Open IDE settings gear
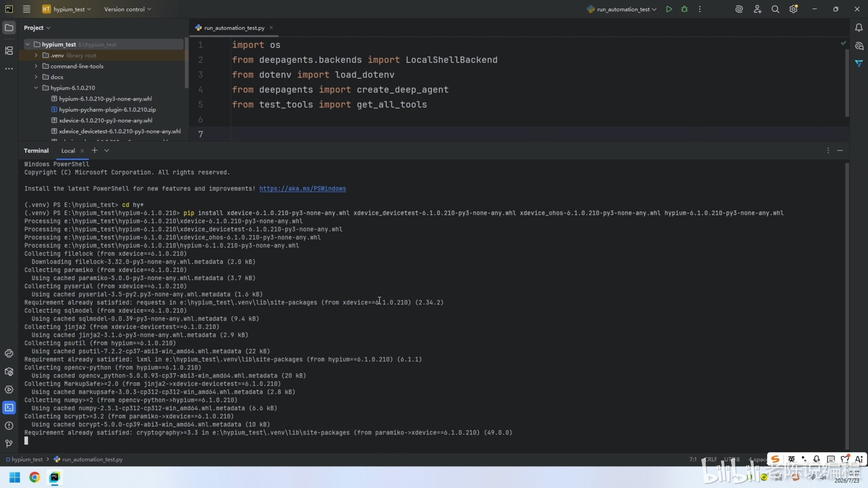868x488 pixels. click(793, 9)
